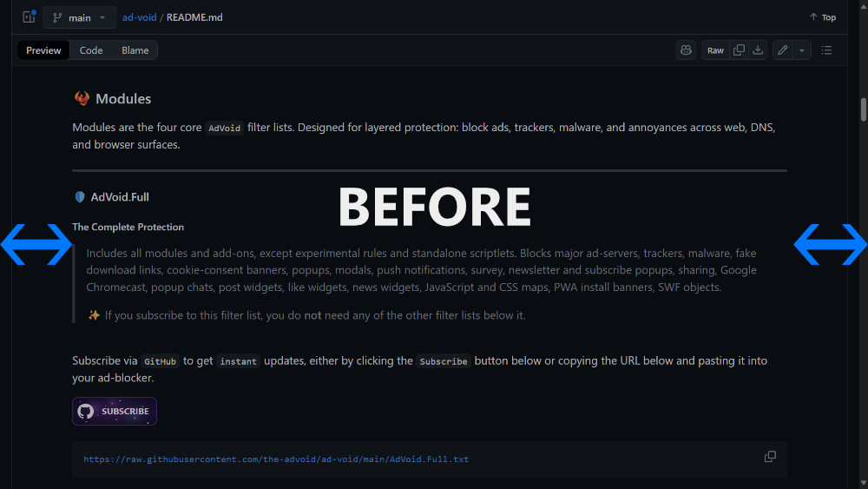Switch to the Code tab
The height and width of the screenshot is (489, 868).
(91, 50)
